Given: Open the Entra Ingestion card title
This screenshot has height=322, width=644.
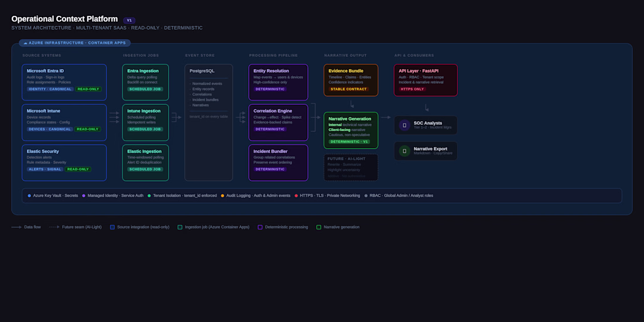Looking at the screenshot, I should (143, 71).
